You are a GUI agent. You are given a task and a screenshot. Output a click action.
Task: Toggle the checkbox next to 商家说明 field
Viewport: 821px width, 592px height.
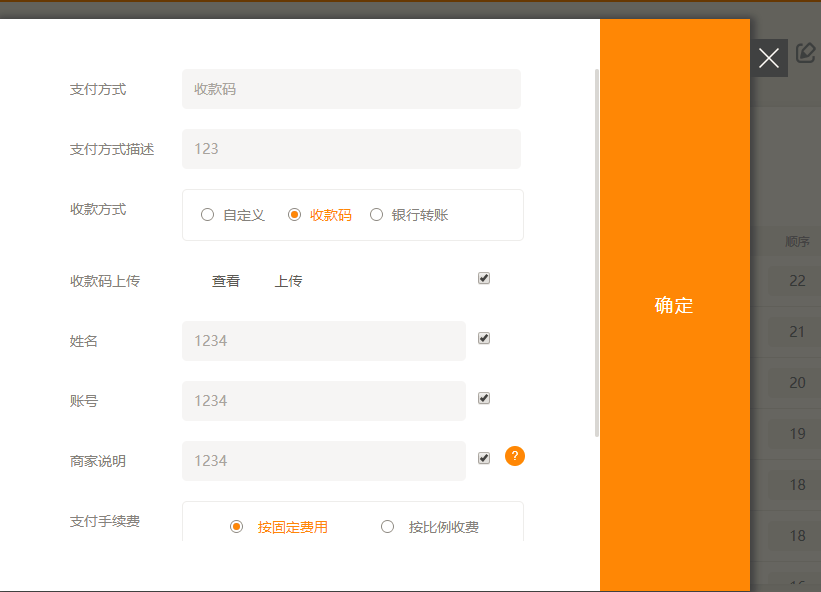click(x=484, y=459)
